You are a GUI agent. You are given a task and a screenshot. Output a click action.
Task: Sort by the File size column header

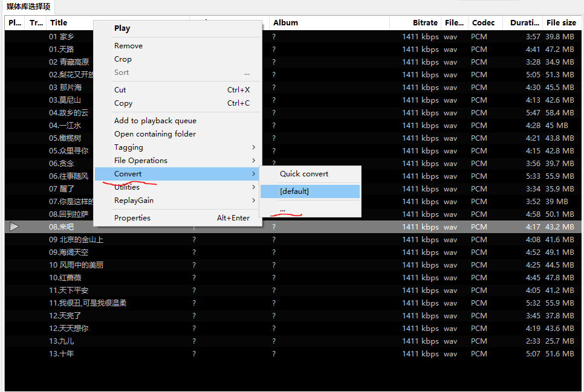pos(560,23)
